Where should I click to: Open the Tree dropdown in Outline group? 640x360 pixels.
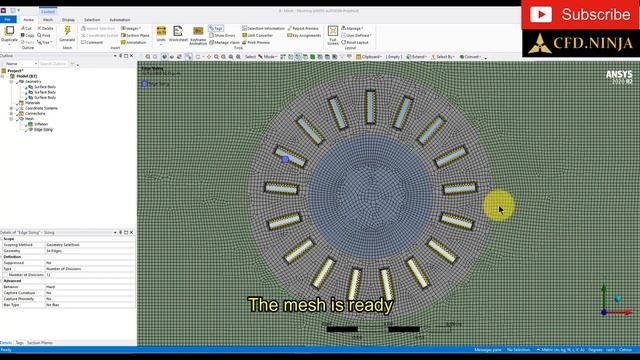tap(44, 42)
